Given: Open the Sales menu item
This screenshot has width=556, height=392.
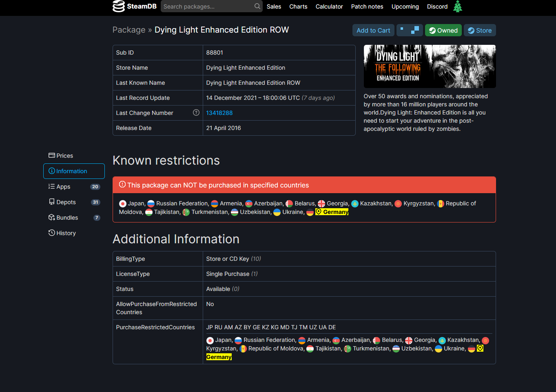Looking at the screenshot, I should [274, 7].
